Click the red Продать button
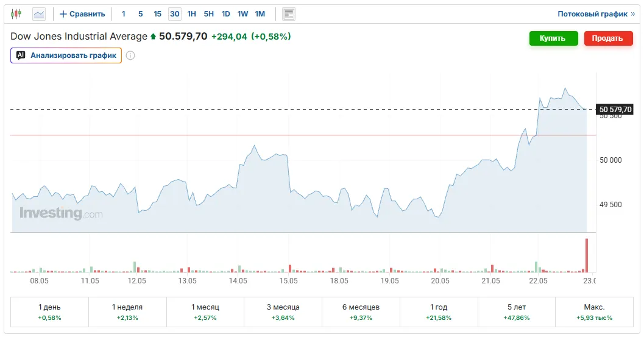This screenshot has height=337, width=644. [608, 38]
